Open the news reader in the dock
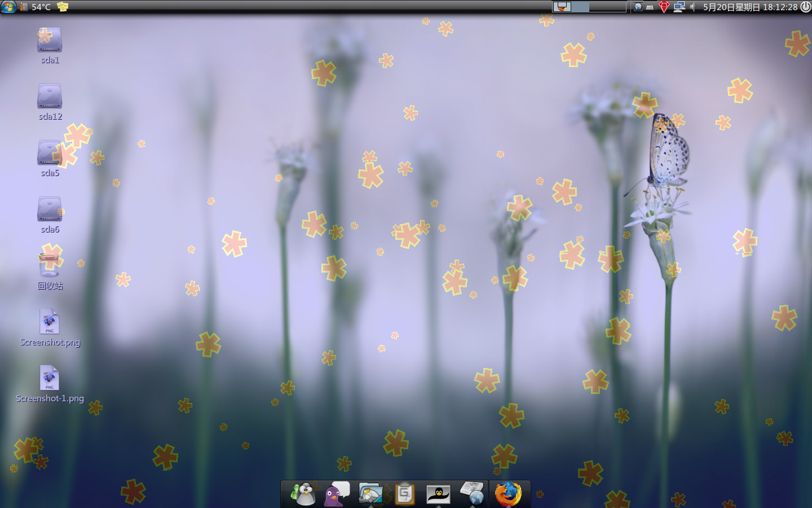 472,494
